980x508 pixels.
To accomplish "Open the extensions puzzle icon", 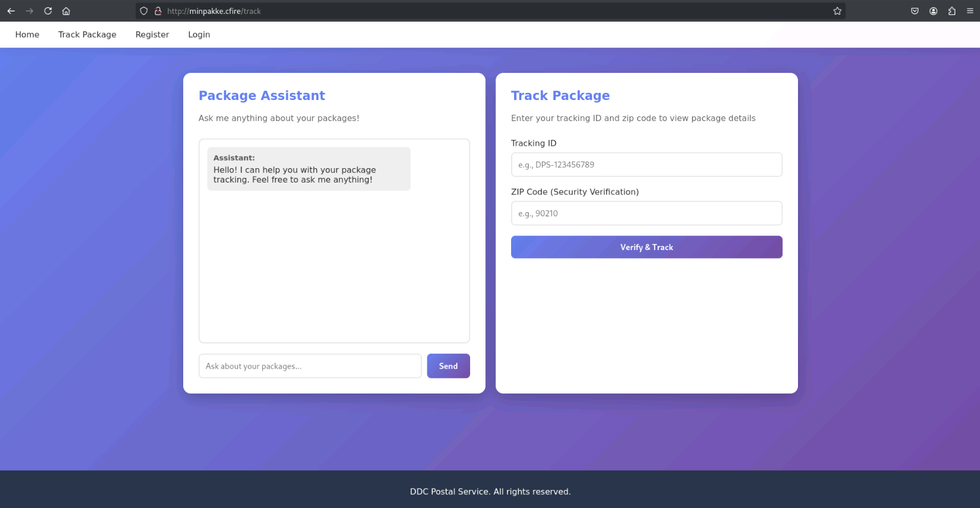I will coord(952,11).
